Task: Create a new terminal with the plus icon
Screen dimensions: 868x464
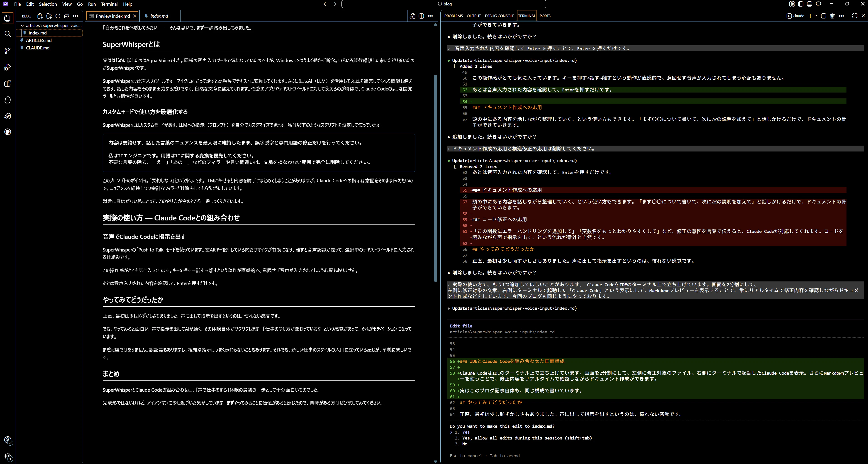Action: tap(810, 16)
